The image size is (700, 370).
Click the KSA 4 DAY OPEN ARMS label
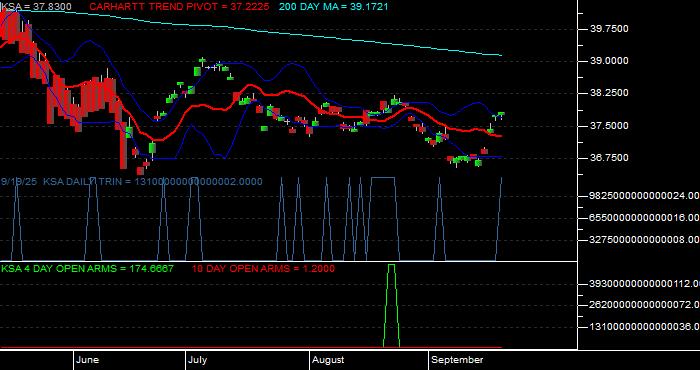point(88,269)
